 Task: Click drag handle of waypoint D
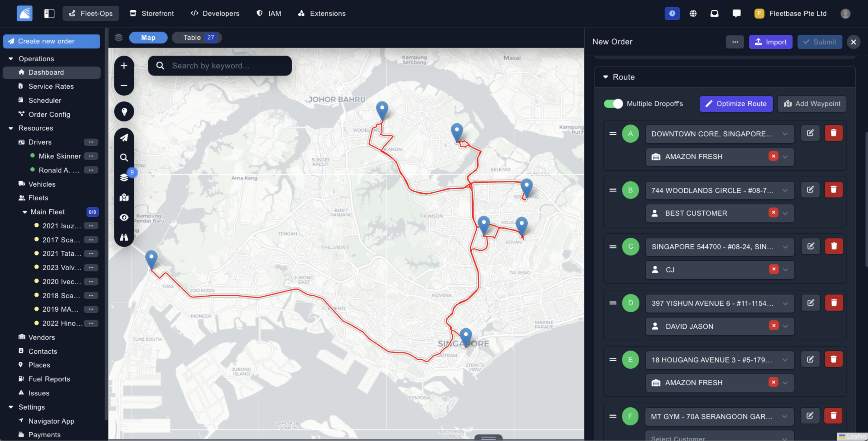coord(613,303)
